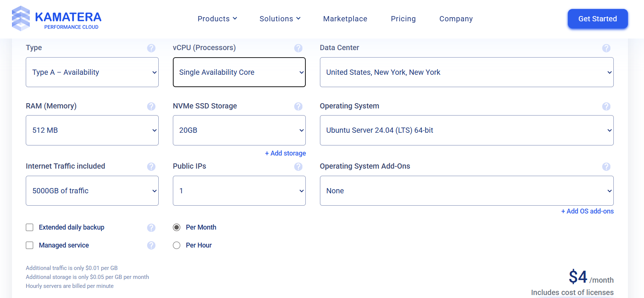Click 'Additional storage is only $0.05' note

87,277
